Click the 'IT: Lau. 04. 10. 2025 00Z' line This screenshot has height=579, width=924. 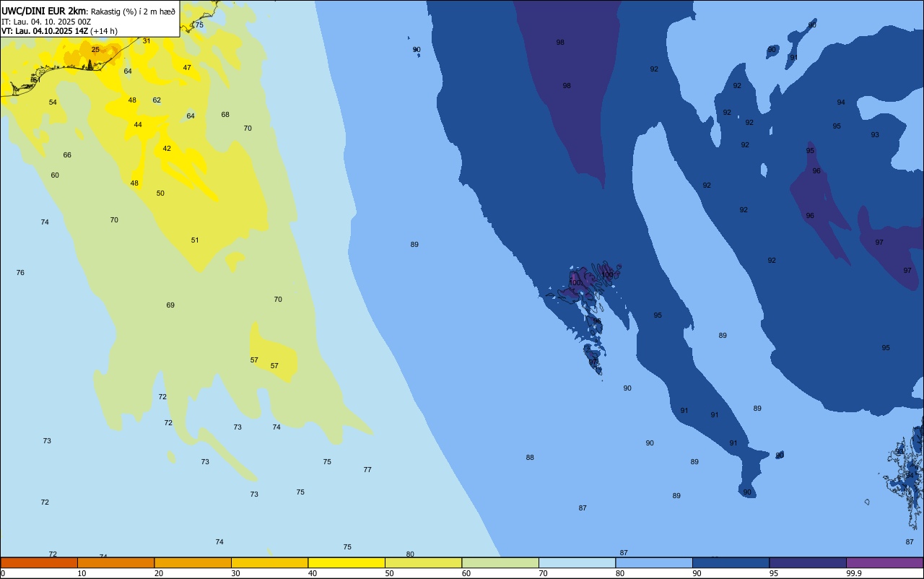pyautogui.click(x=46, y=22)
